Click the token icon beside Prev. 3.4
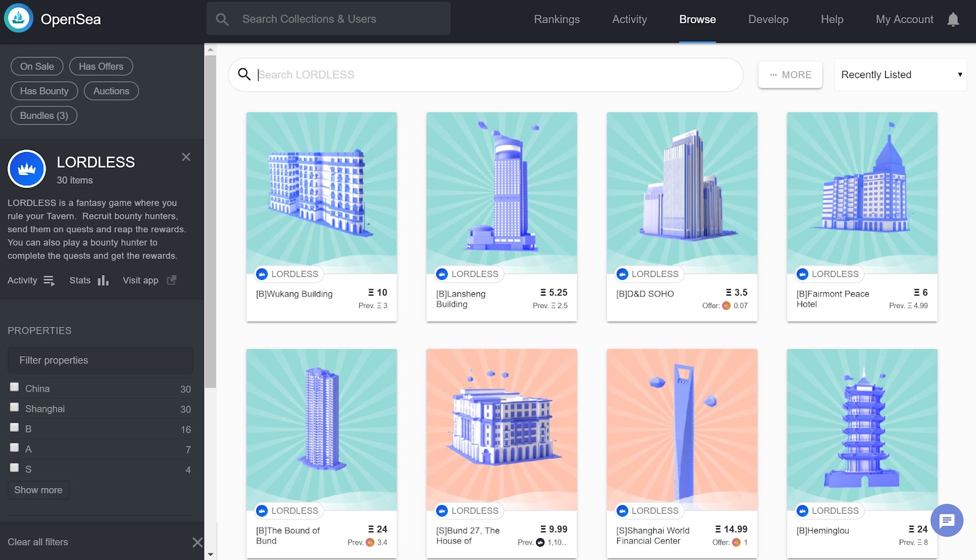 click(x=370, y=542)
